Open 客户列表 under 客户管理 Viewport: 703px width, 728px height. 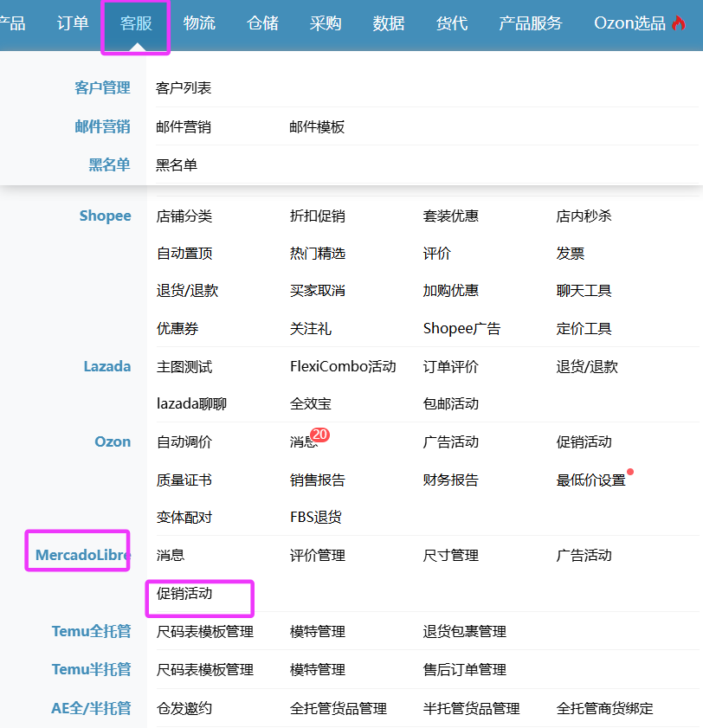tap(184, 88)
